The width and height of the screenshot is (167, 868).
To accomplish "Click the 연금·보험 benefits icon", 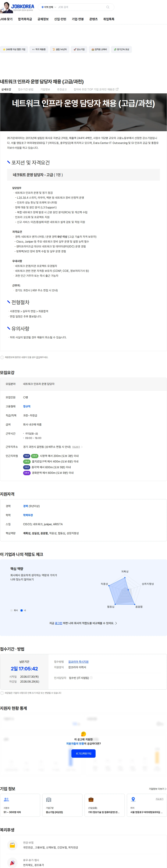I will coord(13,845).
